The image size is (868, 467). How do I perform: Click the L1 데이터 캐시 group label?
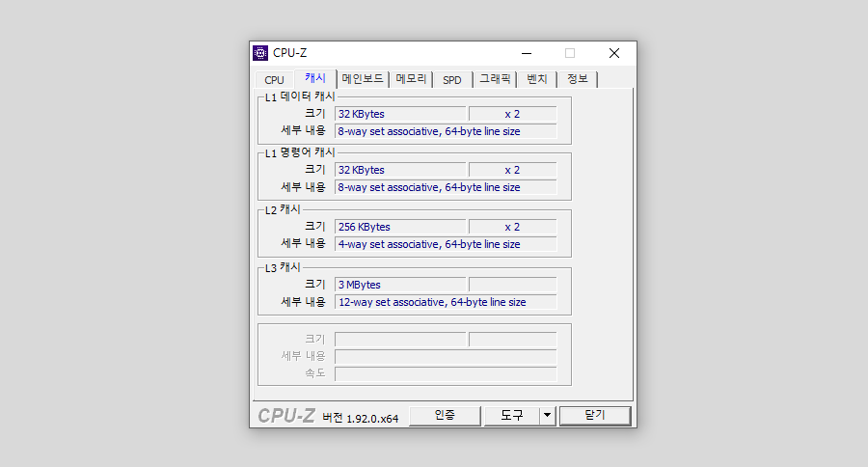click(300, 96)
